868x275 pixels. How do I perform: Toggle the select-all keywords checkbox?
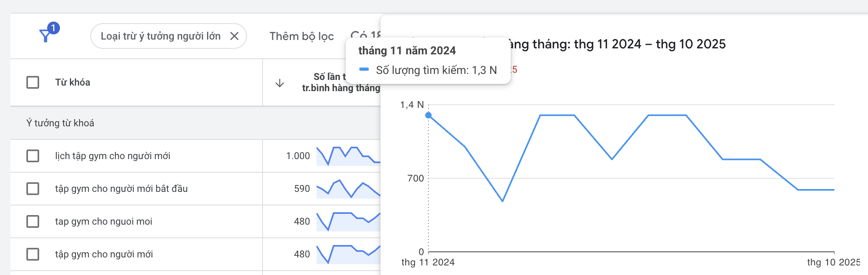tap(33, 82)
